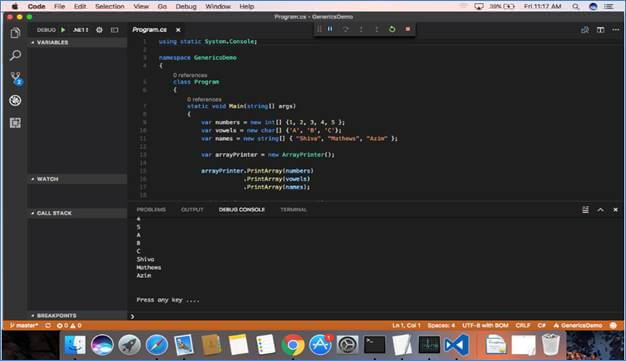
Task: Open Terminal from the Dock
Action: click(x=374, y=345)
